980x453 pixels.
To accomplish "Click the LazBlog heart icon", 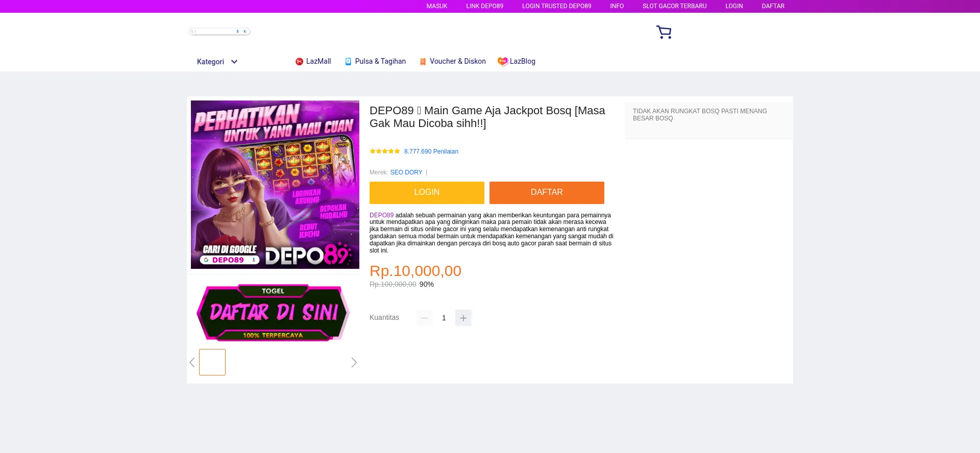I will coord(503,61).
